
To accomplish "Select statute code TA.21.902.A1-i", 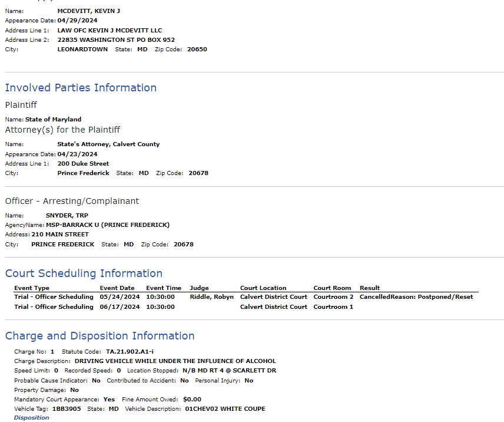I will [x=130, y=351].
